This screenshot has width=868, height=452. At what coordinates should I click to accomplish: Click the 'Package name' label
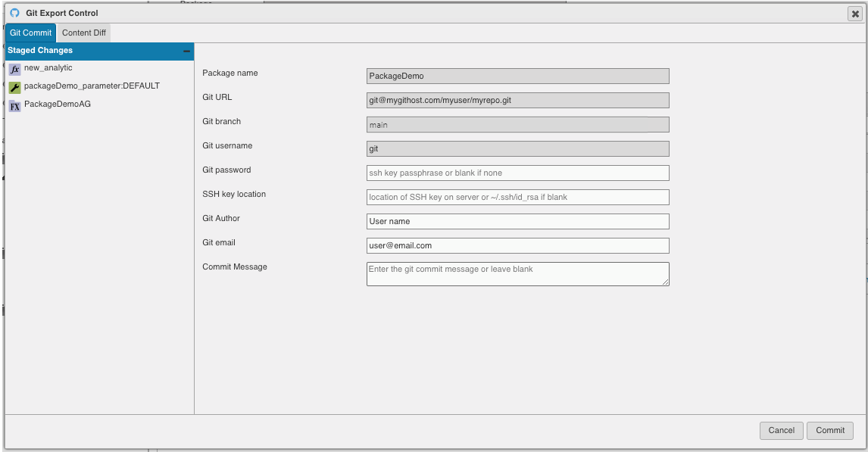pos(229,73)
